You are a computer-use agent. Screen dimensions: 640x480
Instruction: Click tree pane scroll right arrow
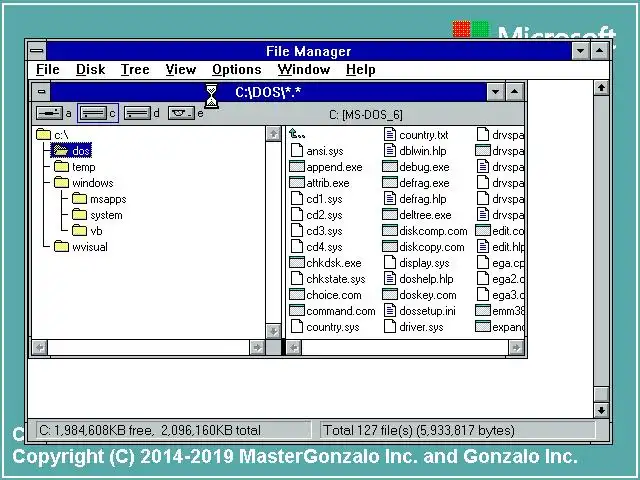click(x=257, y=347)
